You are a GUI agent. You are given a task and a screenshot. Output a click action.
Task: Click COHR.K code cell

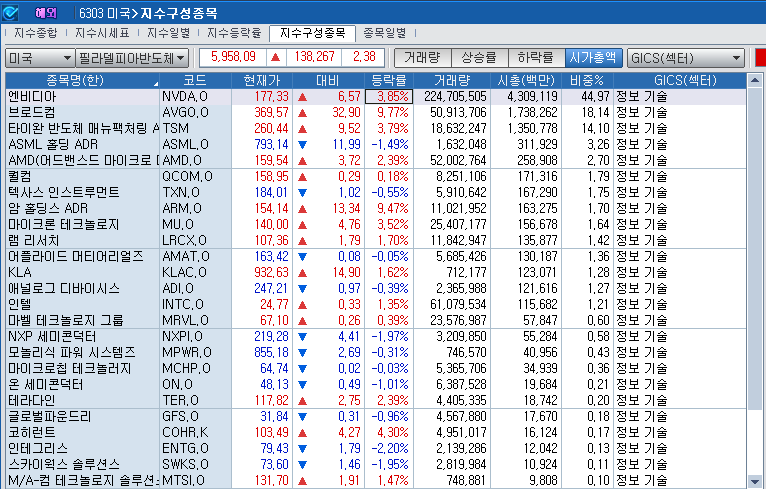coord(195,433)
